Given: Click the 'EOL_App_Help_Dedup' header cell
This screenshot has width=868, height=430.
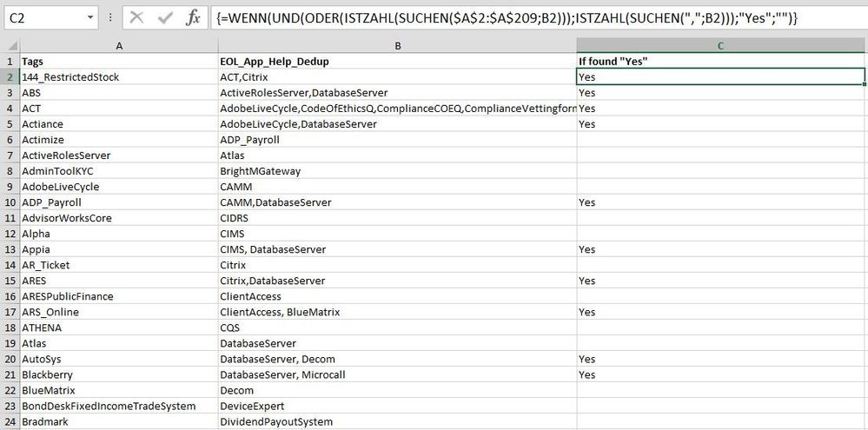Looking at the screenshot, I should click(x=397, y=62).
